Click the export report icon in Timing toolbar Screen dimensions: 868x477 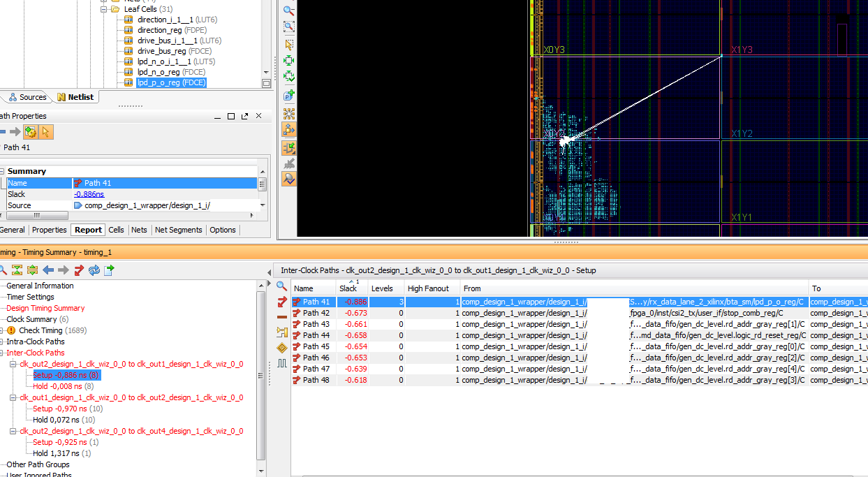coord(109,270)
